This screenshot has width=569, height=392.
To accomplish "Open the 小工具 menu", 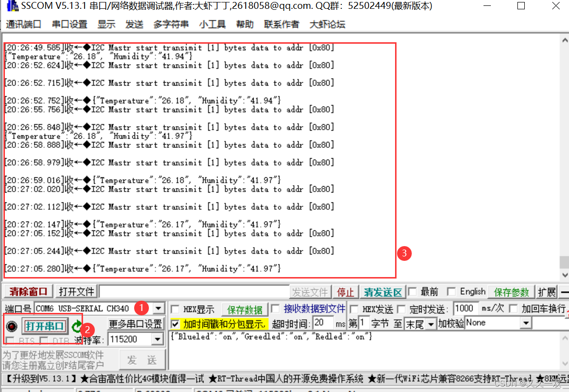I will (212, 24).
